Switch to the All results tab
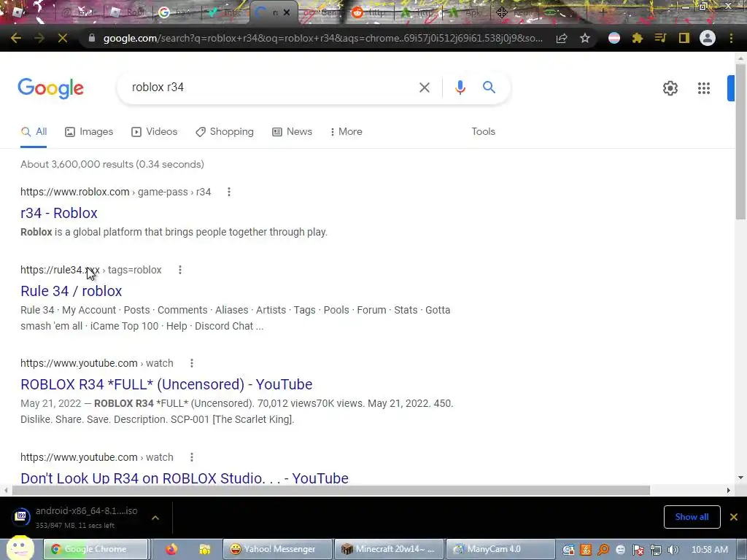This screenshot has height=560, width=747. point(34,131)
